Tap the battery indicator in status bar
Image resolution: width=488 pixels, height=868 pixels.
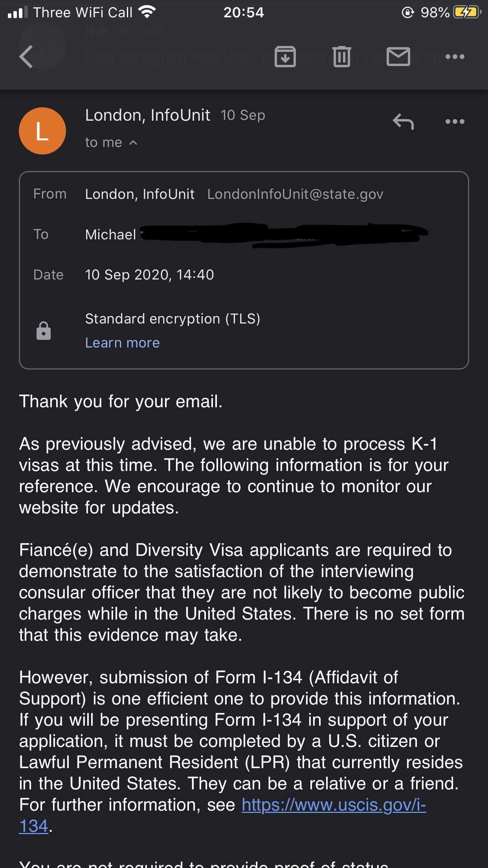467,13
